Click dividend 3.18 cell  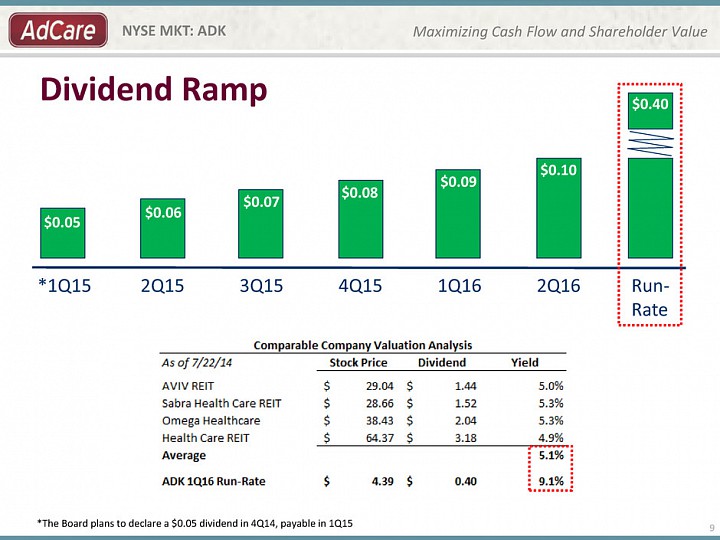coord(466,438)
